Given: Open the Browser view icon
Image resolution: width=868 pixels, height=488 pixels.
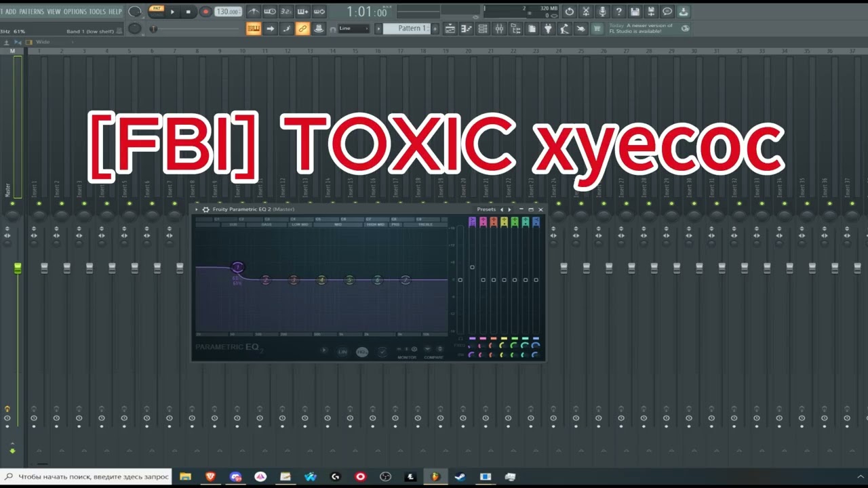Looking at the screenshot, I should point(515,28).
